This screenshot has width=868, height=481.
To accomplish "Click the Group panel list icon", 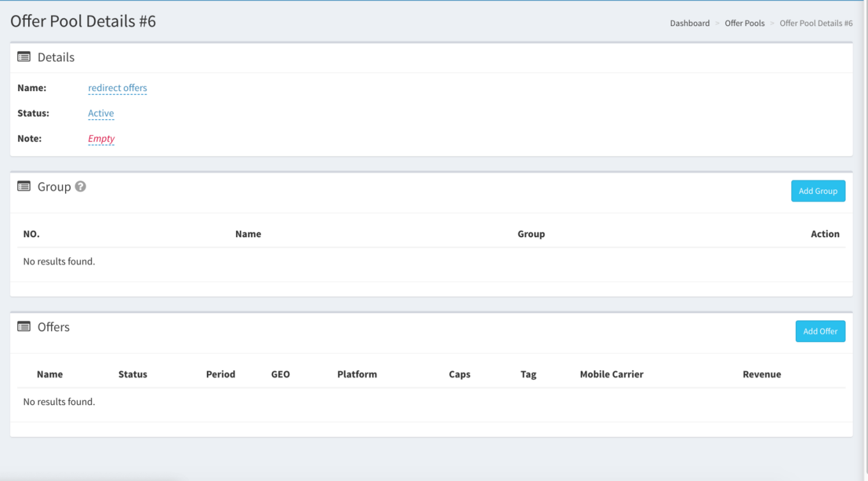I will (x=24, y=186).
